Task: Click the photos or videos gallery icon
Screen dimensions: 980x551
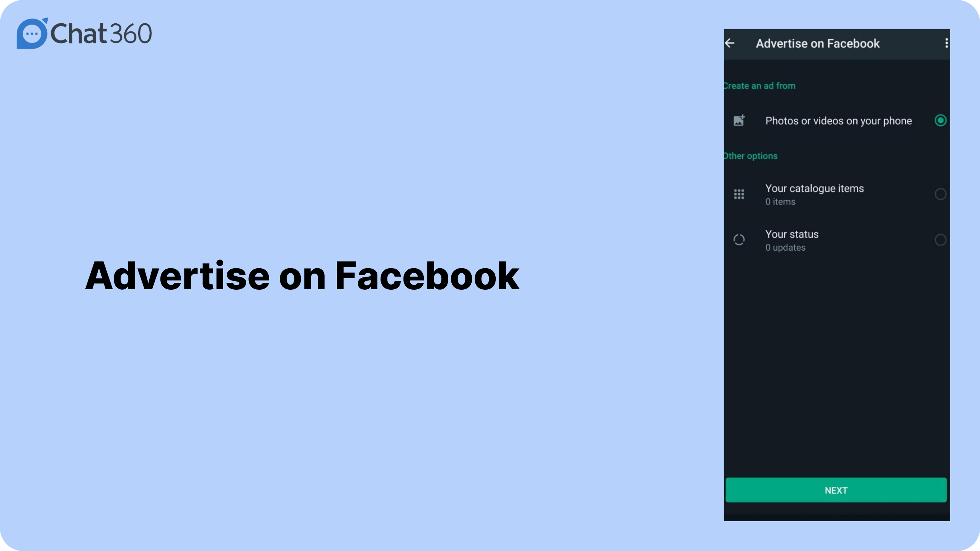Action: (x=739, y=121)
